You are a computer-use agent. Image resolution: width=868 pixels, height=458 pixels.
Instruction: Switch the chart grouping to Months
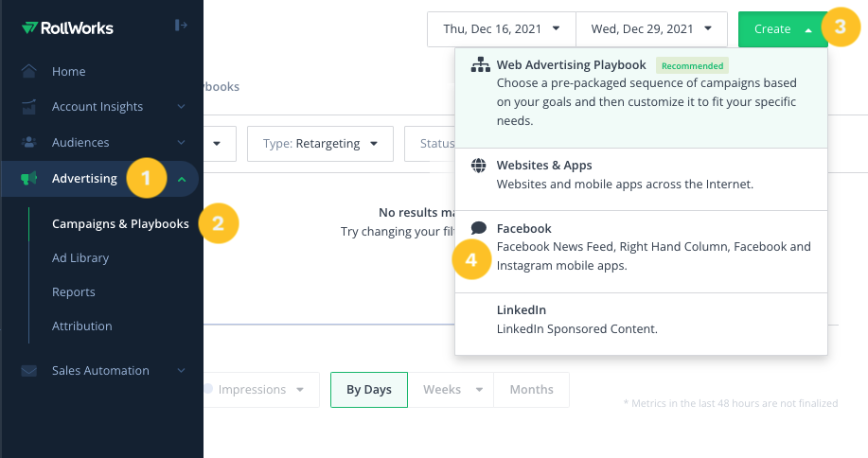tap(531, 390)
